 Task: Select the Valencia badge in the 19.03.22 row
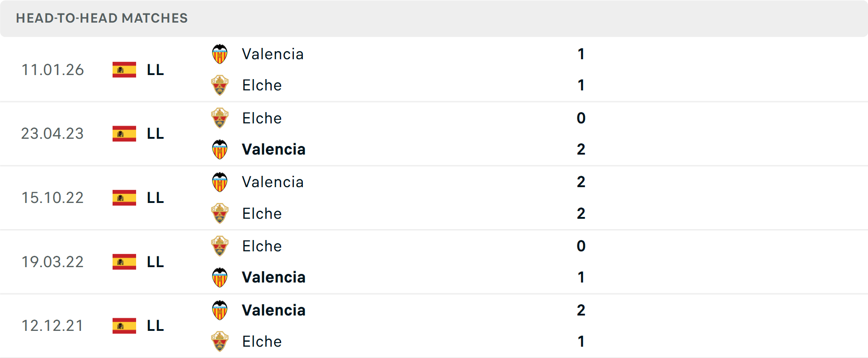coord(220,278)
